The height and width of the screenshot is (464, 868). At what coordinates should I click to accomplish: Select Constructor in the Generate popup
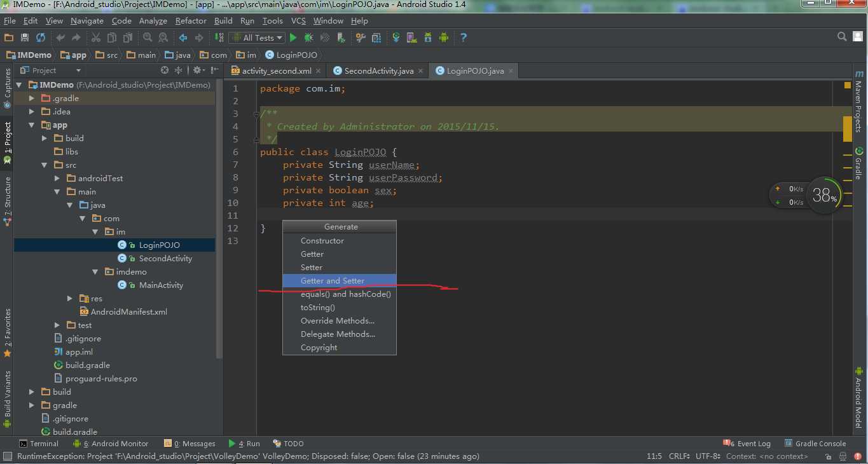[322, 241]
